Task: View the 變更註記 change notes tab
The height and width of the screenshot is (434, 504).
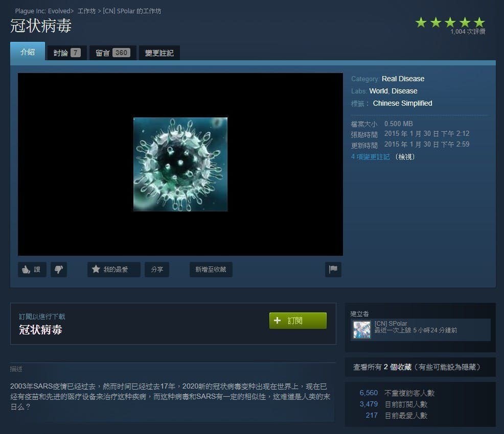Action: 159,52
